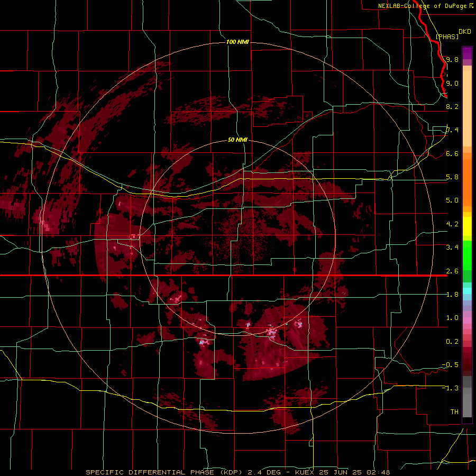Select the 5.0 value on the color scale
476x476 pixels.
452,200
